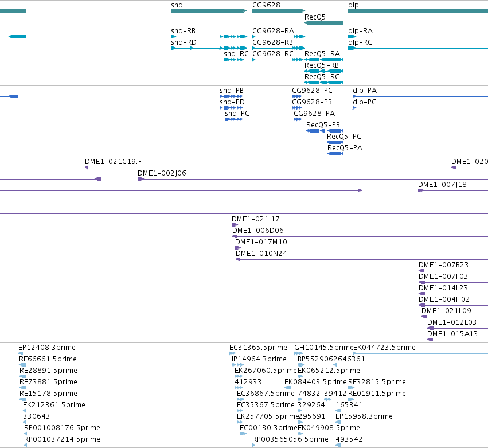488x448 pixels.
Task: Click the shd-RC transcript label
Action: tap(236, 54)
